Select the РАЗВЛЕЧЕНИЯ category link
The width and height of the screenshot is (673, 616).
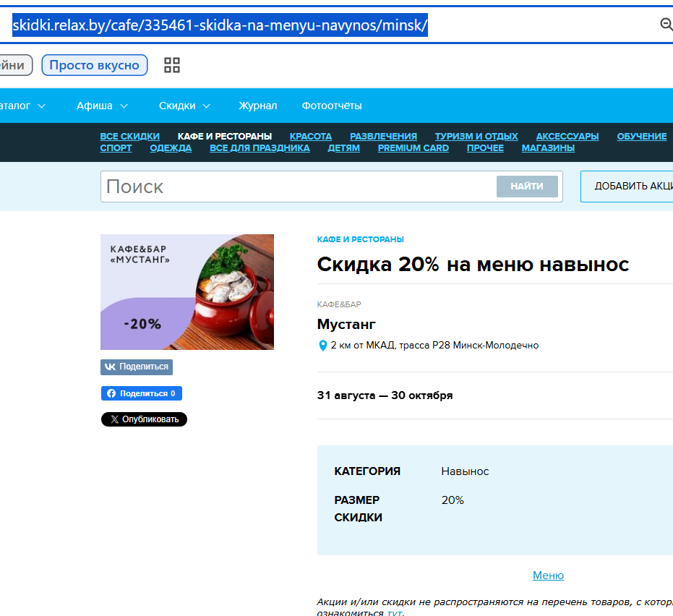pos(383,137)
